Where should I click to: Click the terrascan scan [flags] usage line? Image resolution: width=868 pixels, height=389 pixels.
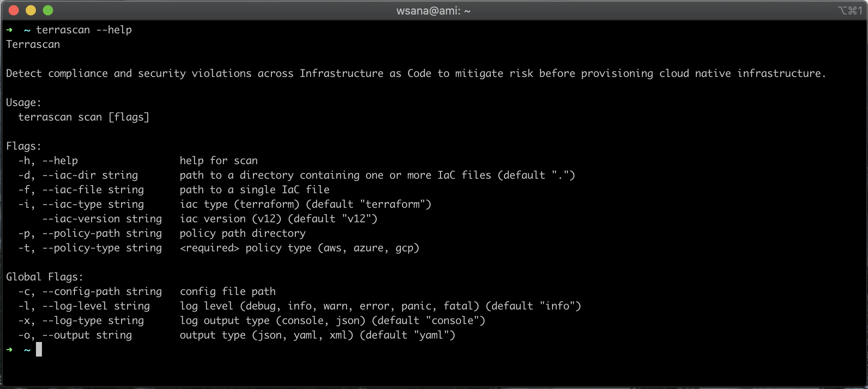tap(83, 117)
